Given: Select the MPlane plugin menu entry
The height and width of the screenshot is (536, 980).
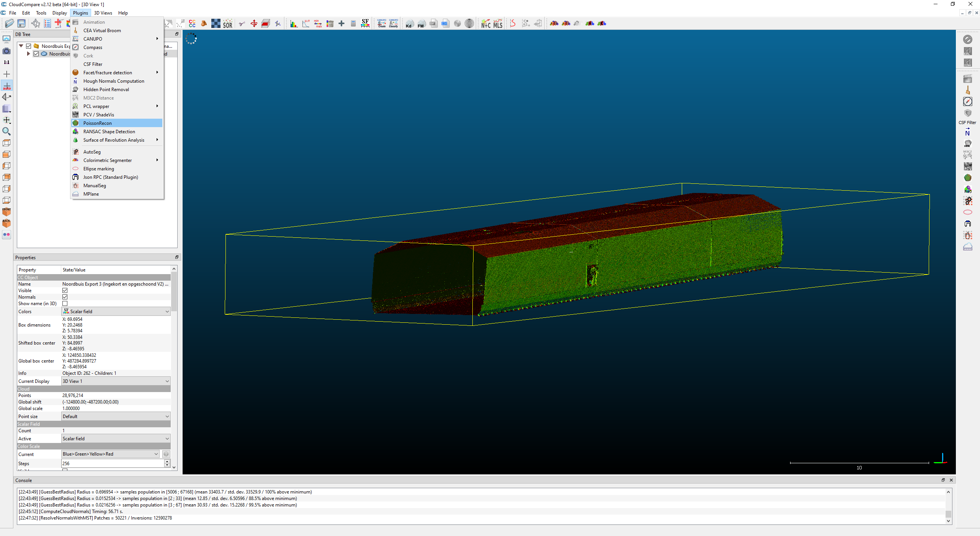Looking at the screenshot, I should (117, 194).
